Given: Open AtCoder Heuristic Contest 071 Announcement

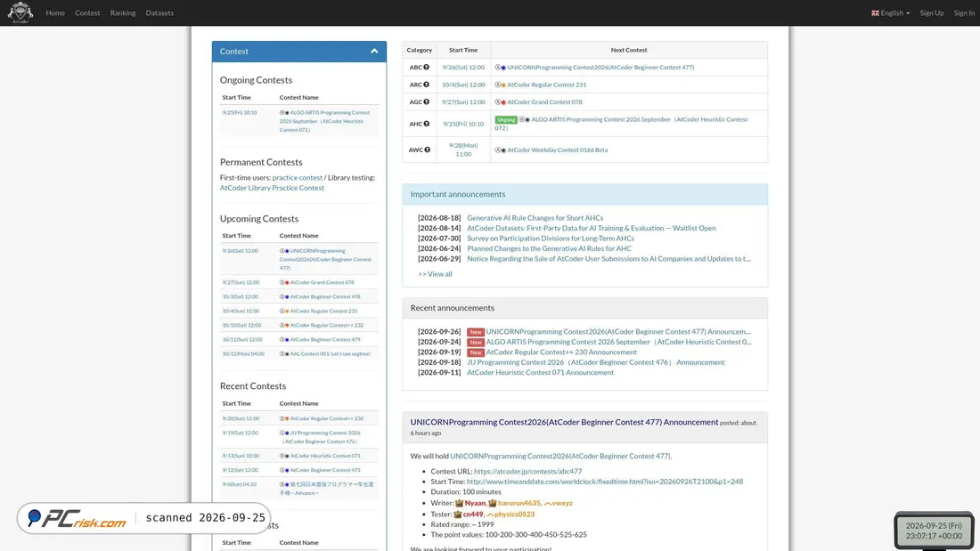Looking at the screenshot, I should click(x=540, y=372).
